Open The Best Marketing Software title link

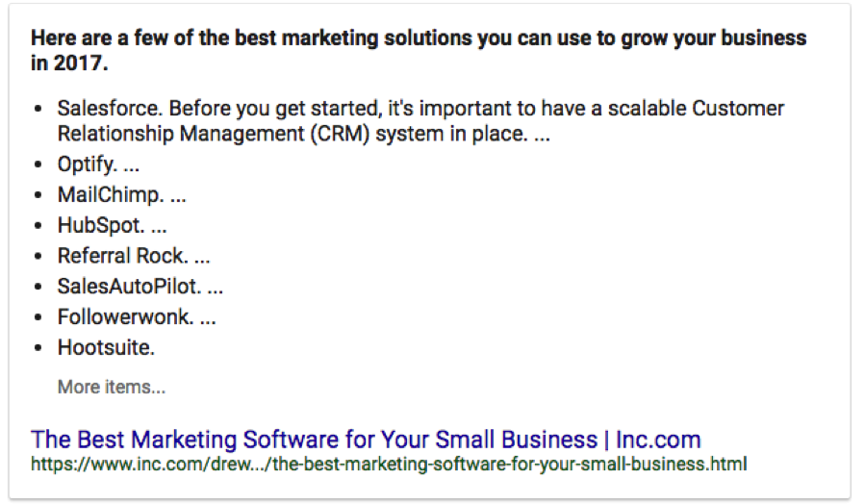tap(366, 440)
